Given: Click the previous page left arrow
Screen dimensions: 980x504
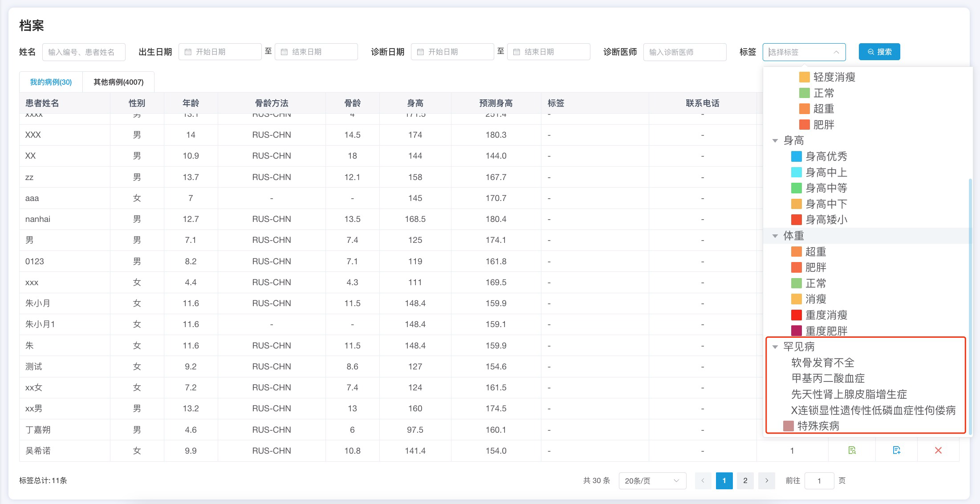Looking at the screenshot, I should tap(703, 481).
